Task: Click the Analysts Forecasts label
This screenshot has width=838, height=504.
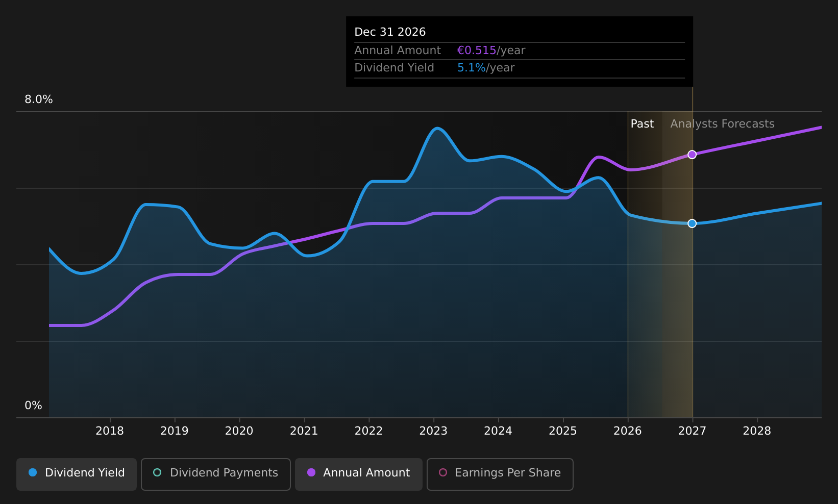Action: coord(722,124)
